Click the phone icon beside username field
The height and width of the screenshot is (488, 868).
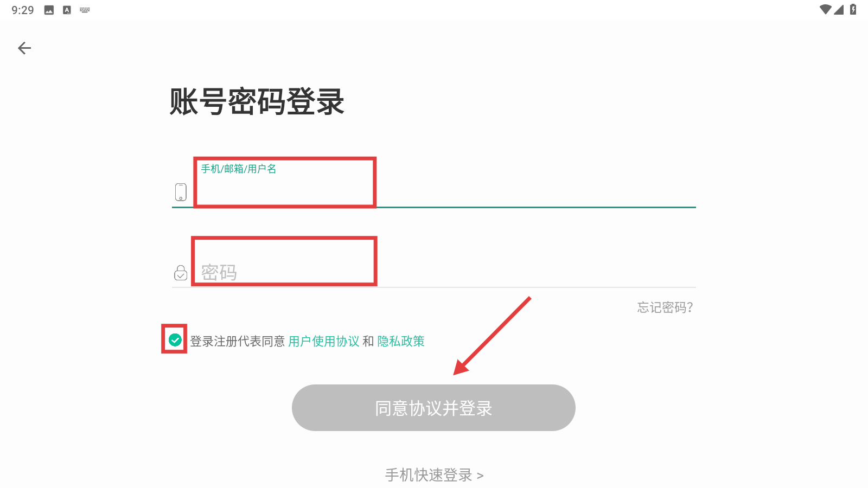[x=181, y=192]
